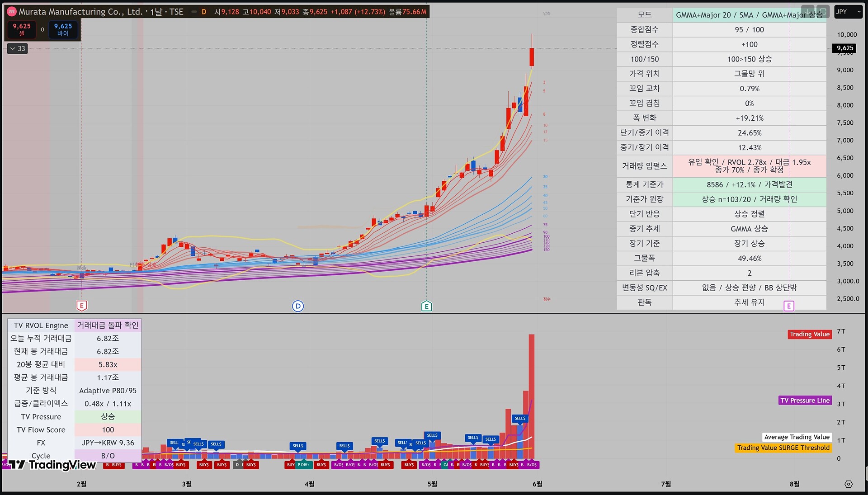Image resolution: width=868 pixels, height=495 pixels.
Task: Click the blue dividend D marker
Action: pyautogui.click(x=298, y=306)
